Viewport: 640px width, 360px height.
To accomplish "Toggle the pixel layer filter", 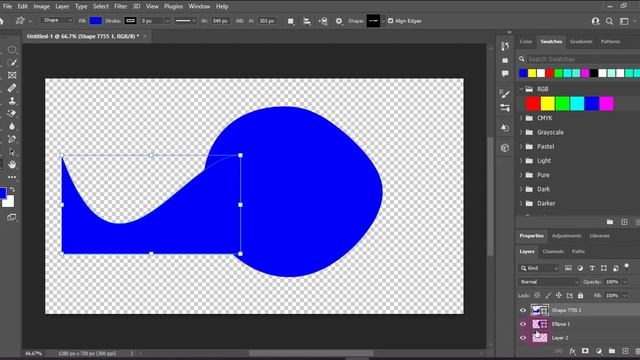I will tap(568, 268).
